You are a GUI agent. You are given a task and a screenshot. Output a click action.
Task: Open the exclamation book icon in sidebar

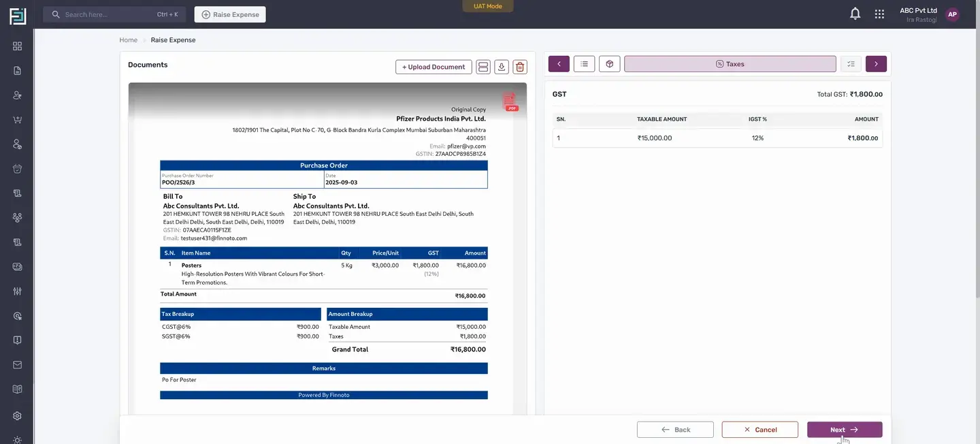tap(18, 340)
